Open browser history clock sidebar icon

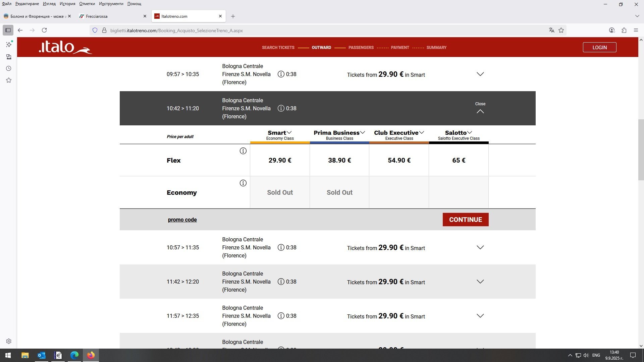coord(9,68)
